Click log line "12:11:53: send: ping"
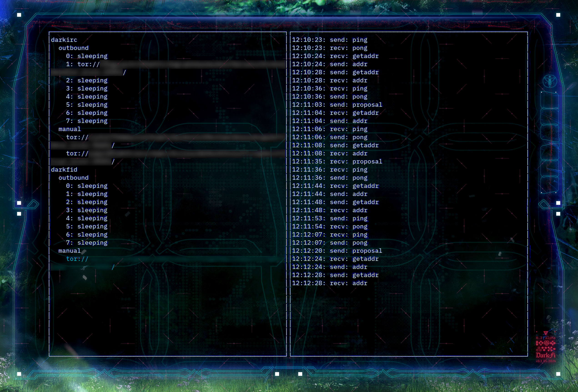 point(329,218)
